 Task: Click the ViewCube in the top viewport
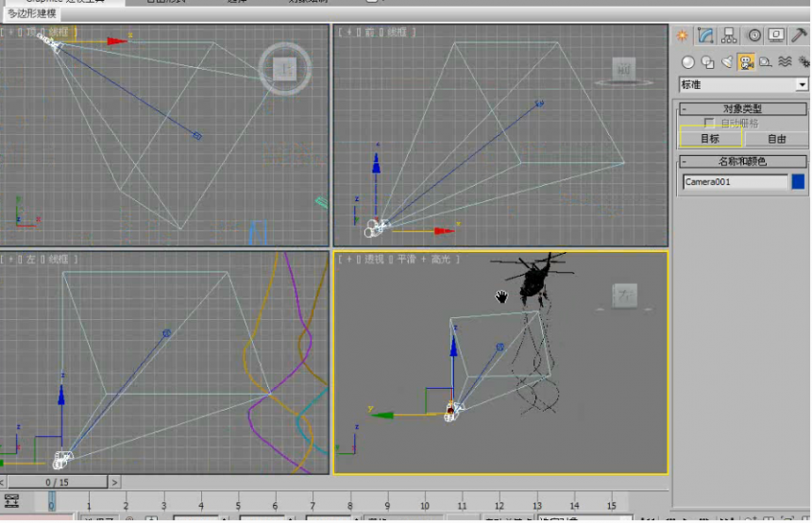(x=285, y=69)
